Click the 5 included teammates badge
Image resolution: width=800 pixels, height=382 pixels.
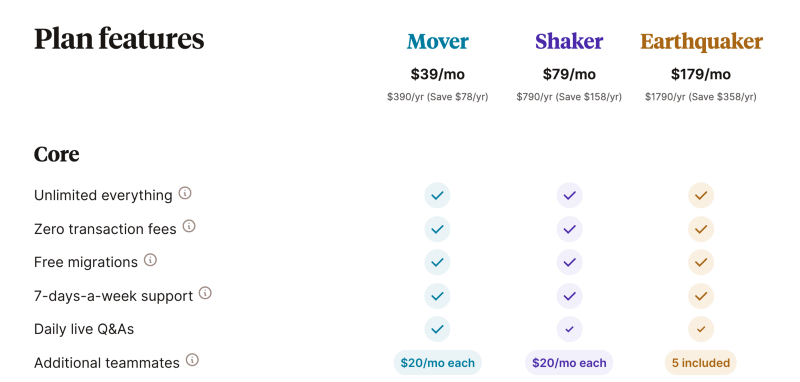point(701,363)
